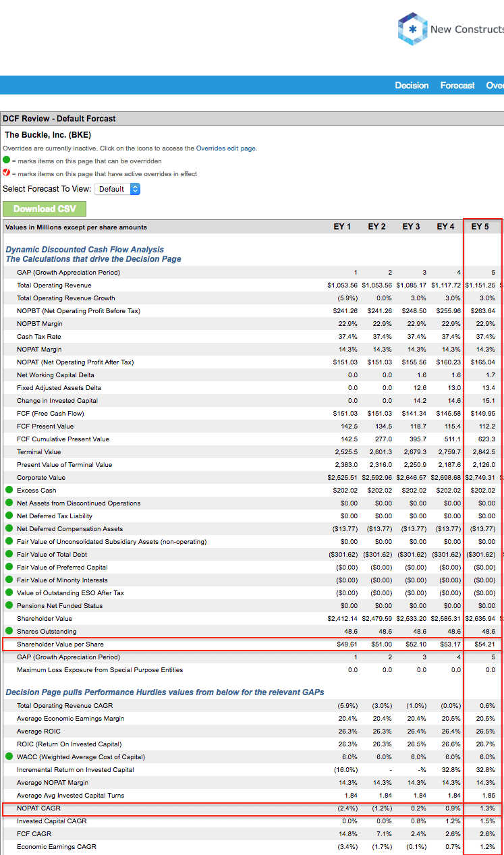Click the Average ROIC row label

pyautogui.click(x=38, y=731)
